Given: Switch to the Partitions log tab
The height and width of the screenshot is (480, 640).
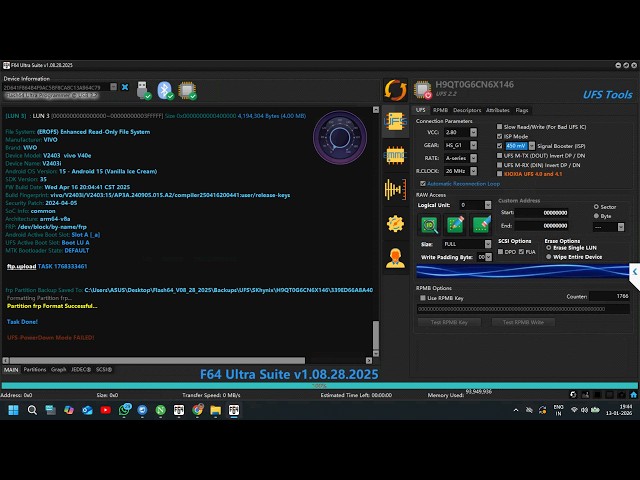Looking at the screenshot, I should pos(35,369).
